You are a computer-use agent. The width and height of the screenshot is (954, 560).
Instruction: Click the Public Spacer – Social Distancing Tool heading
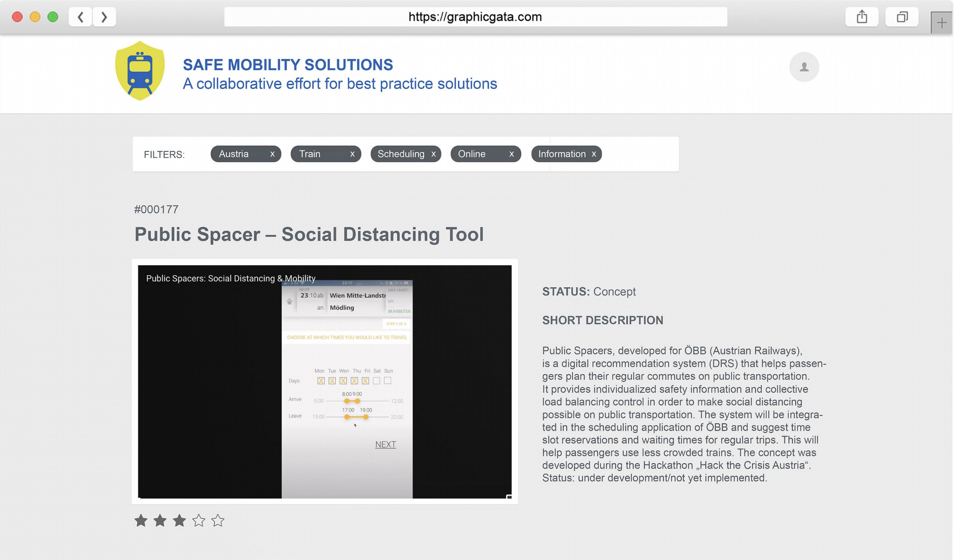[309, 234]
